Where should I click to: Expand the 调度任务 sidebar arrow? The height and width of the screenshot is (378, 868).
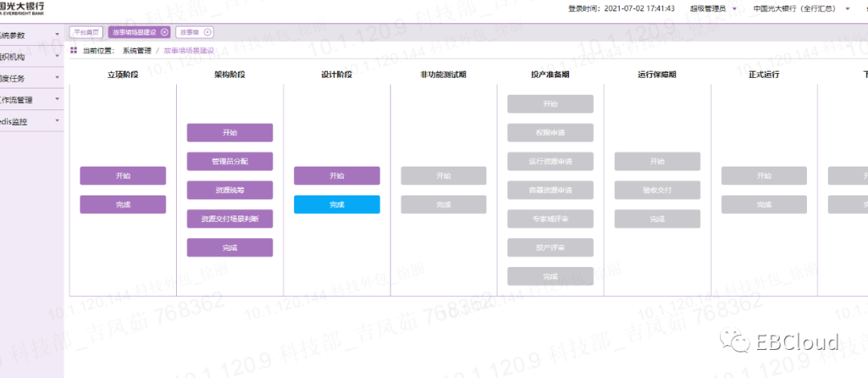pos(57,78)
